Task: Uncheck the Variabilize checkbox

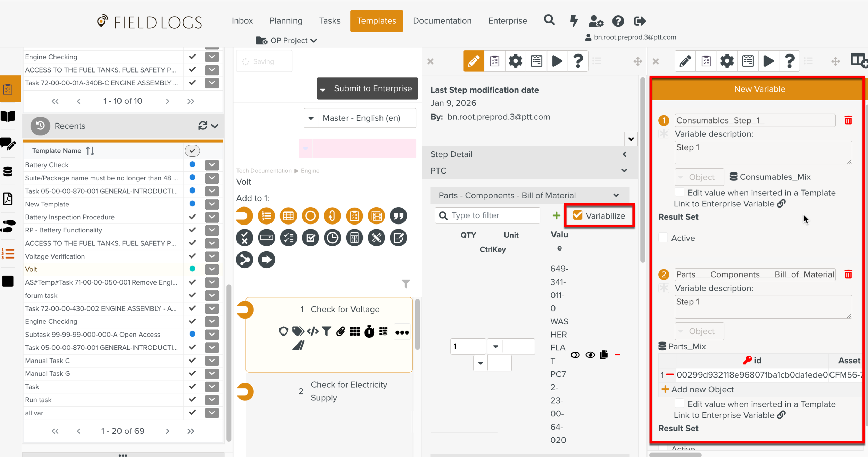Action: [577, 215]
